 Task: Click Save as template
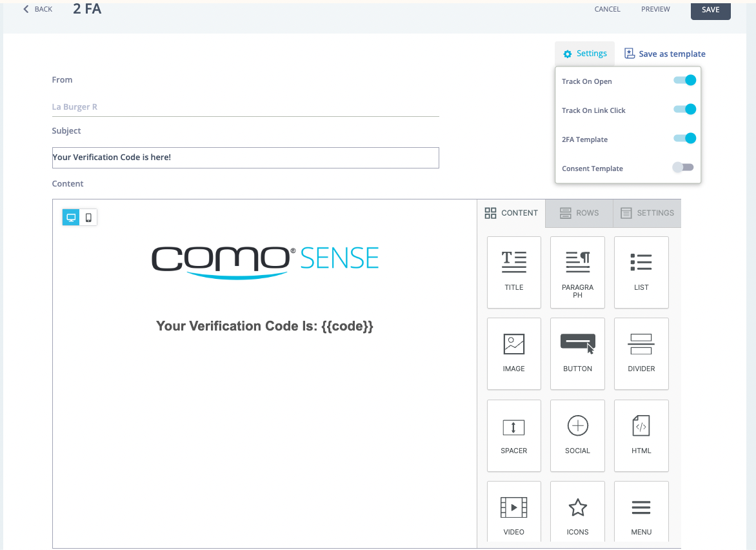pyautogui.click(x=665, y=54)
